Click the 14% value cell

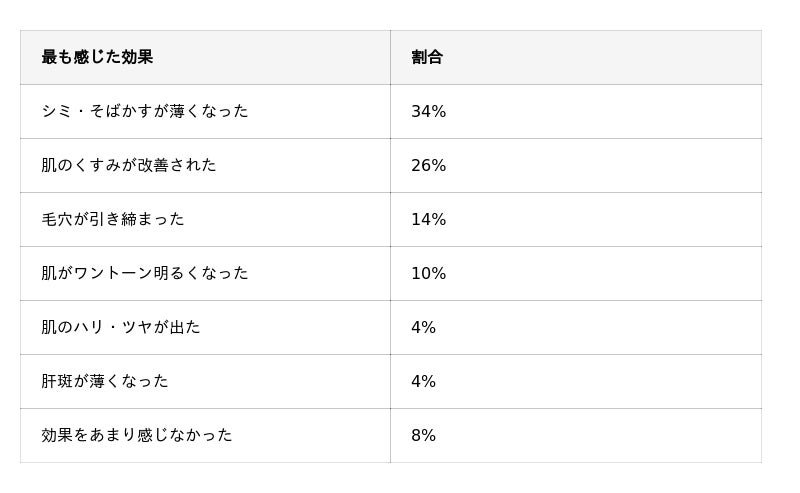[428, 219]
